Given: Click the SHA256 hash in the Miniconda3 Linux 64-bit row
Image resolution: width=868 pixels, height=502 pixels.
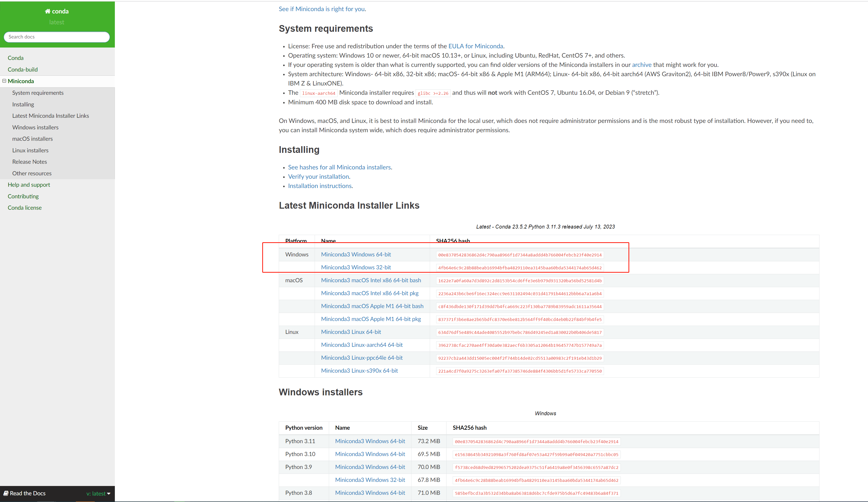Looking at the screenshot, I should click(520, 333).
